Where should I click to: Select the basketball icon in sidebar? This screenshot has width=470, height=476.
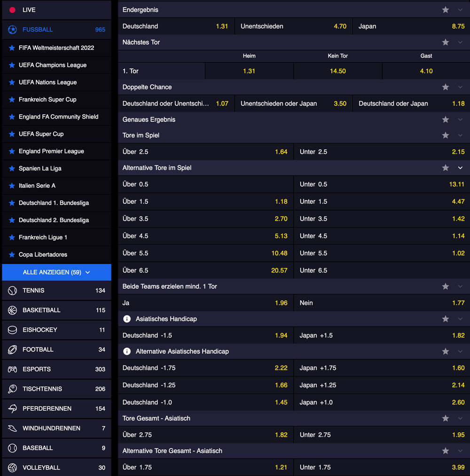(x=13, y=310)
